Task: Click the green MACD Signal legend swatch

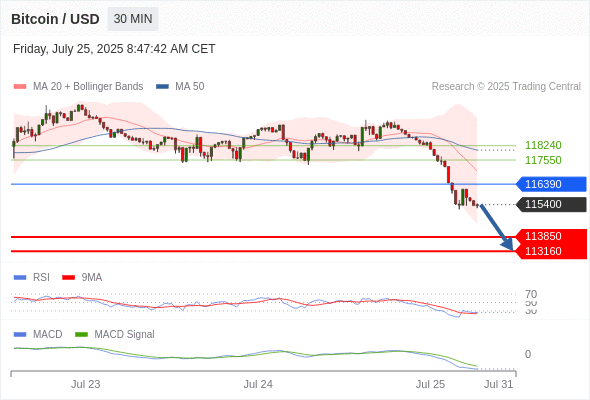Action: 81,335
